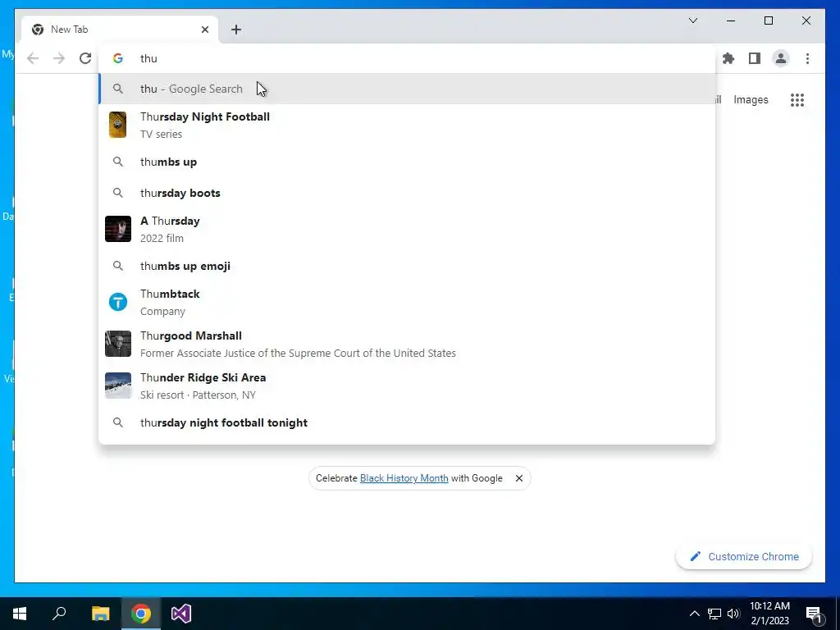
Task: Open File Explorer from taskbar
Action: click(100, 614)
